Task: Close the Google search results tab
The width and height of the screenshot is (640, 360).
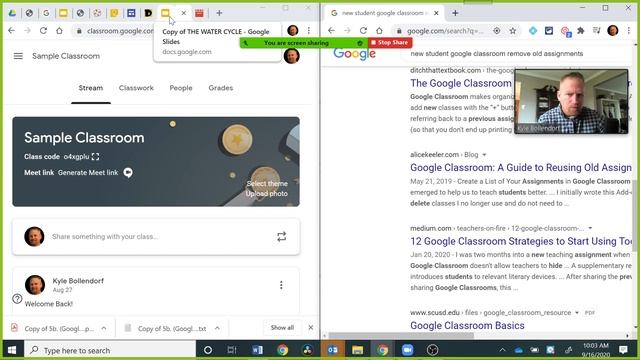Action: 436,13
